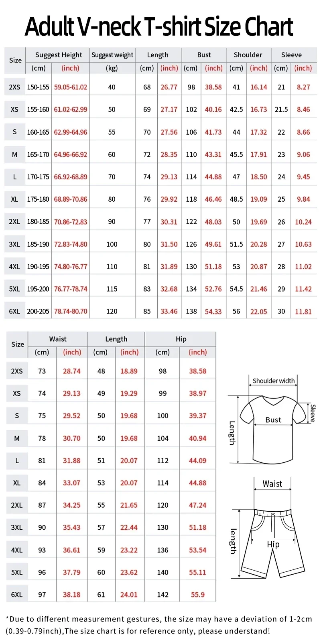Click the 55.9 inch hip value
Image resolution: width=321 pixels, height=644 pixels.
click(197, 595)
